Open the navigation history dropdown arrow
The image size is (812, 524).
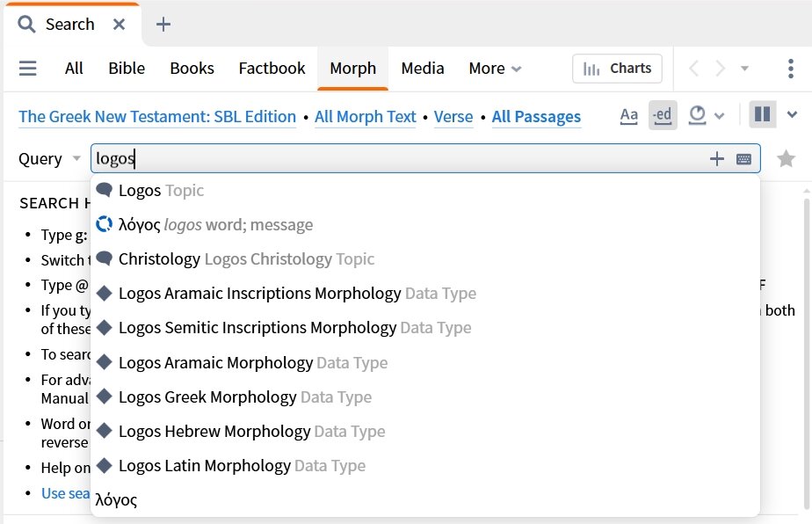744,69
